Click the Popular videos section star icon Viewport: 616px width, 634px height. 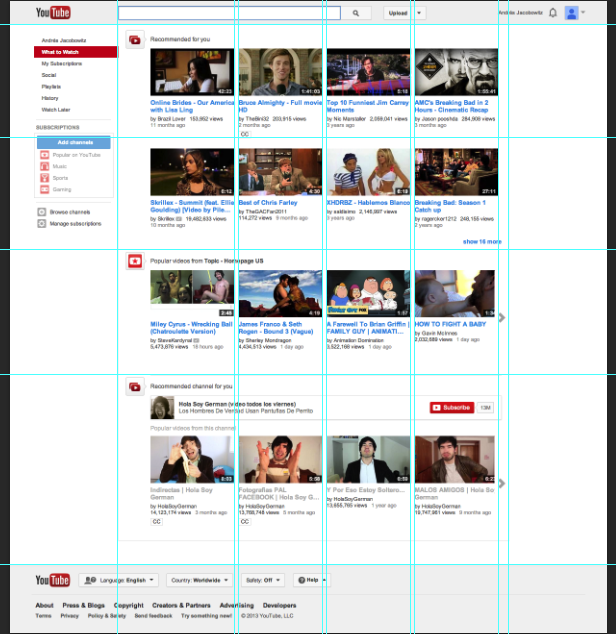point(135,261)
